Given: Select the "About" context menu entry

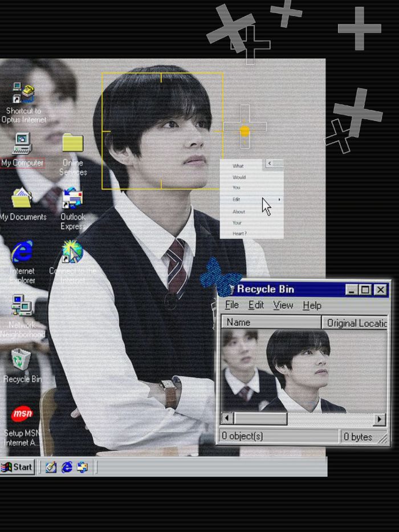Looking at the screenshot, I should tap(239, 212).
